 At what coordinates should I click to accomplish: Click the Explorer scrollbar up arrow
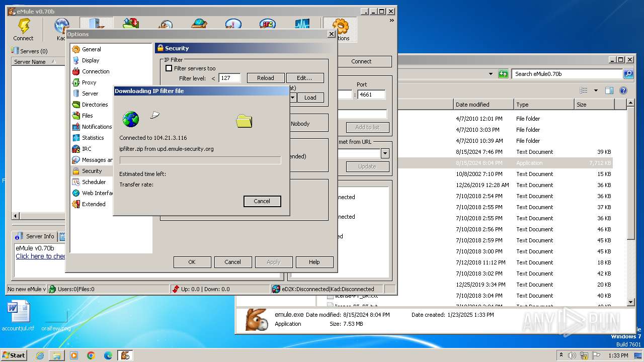click(631, 103)
